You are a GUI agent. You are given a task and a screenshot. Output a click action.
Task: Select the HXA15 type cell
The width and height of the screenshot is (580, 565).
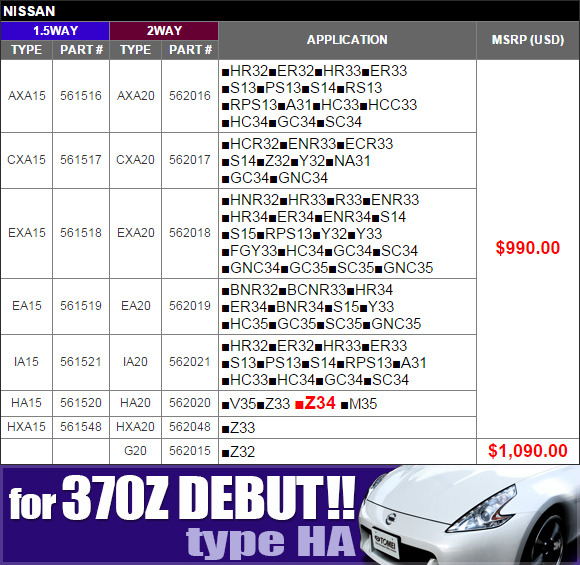pyautogui.click(x=27, y=427)
